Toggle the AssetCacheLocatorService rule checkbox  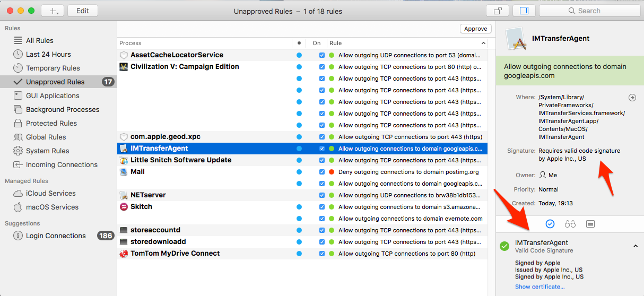click(322, 55)
